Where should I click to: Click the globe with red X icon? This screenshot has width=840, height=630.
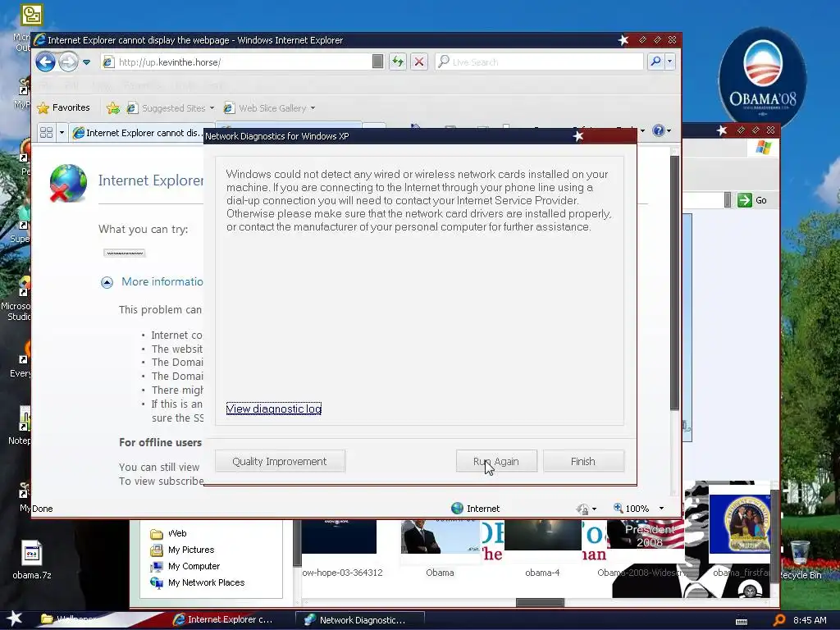click(68, 183)
